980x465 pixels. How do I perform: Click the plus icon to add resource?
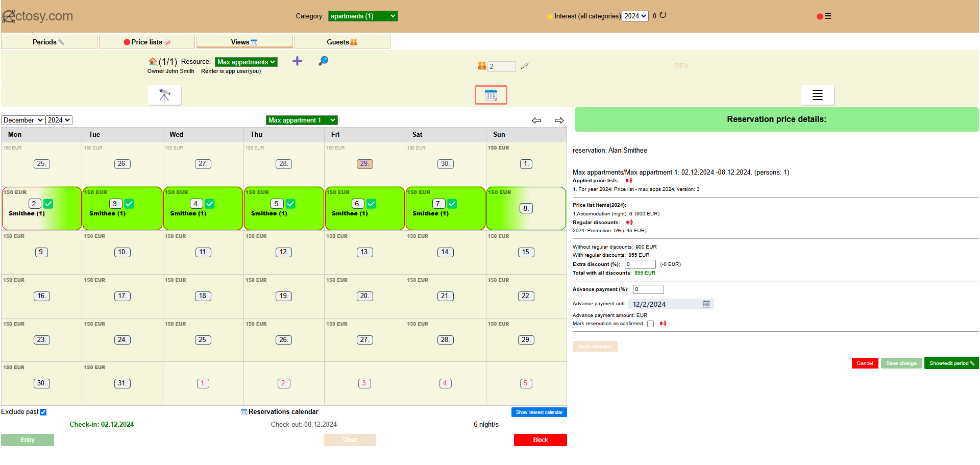[297, 61]
